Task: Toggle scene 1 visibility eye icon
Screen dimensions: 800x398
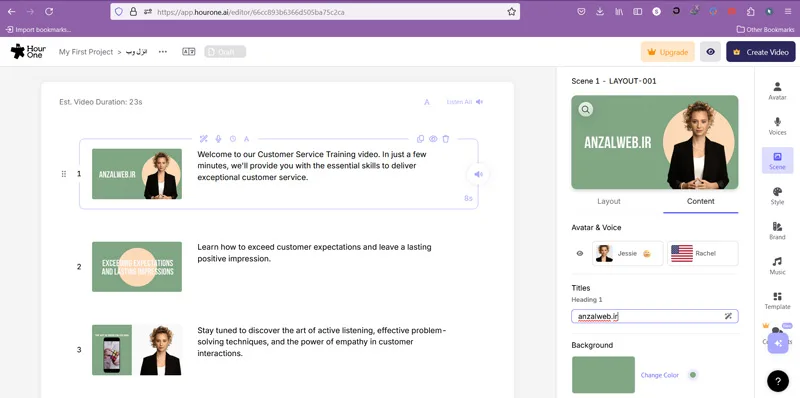Action: (433, 139)
